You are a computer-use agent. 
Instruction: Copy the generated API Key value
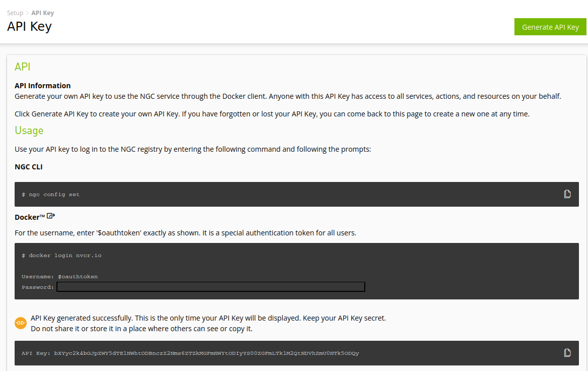(567, 353)
